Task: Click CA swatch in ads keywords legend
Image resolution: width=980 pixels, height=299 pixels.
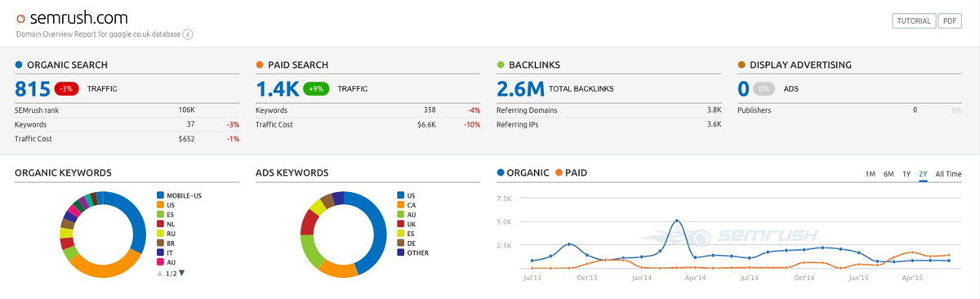Action: 401,205
